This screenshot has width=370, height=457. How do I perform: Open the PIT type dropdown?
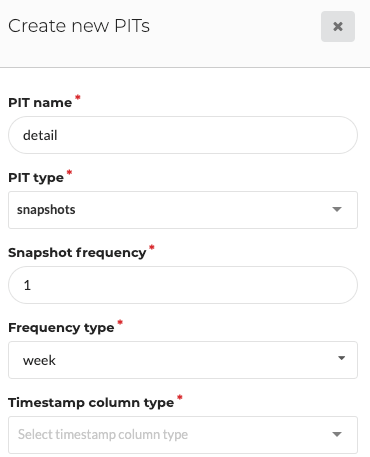tap(183, 210)
